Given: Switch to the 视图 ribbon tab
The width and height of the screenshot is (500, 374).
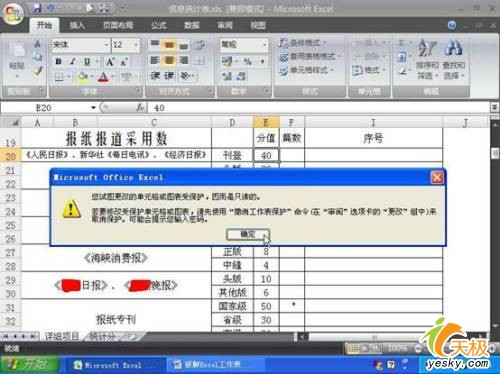Looking at the screenshot, I should click(258, 25).
